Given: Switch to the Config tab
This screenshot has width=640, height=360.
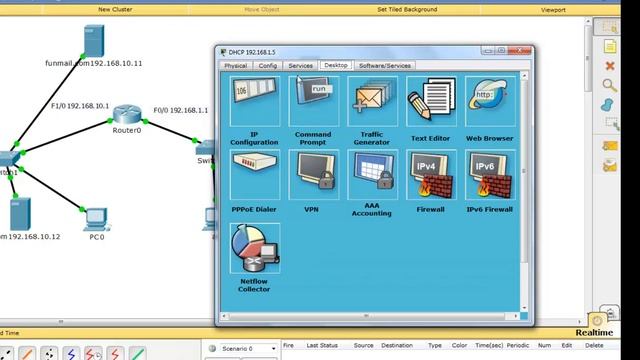Looking at the screenshot, I should [267, 66].
